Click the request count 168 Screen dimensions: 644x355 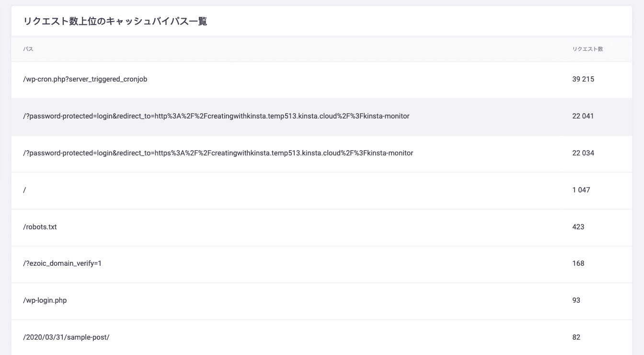tap(577, 263)
